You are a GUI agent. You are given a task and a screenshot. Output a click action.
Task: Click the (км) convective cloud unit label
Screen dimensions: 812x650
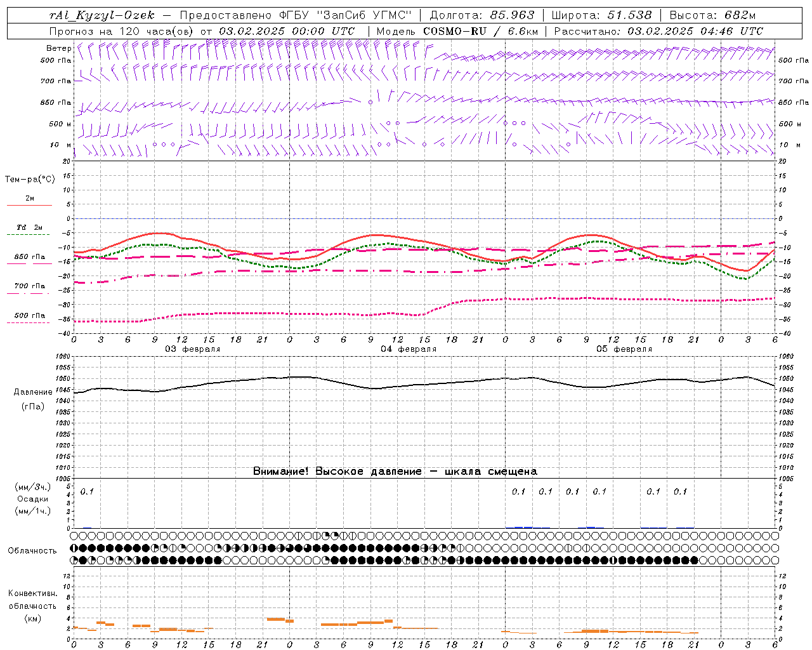pos(32,618)
